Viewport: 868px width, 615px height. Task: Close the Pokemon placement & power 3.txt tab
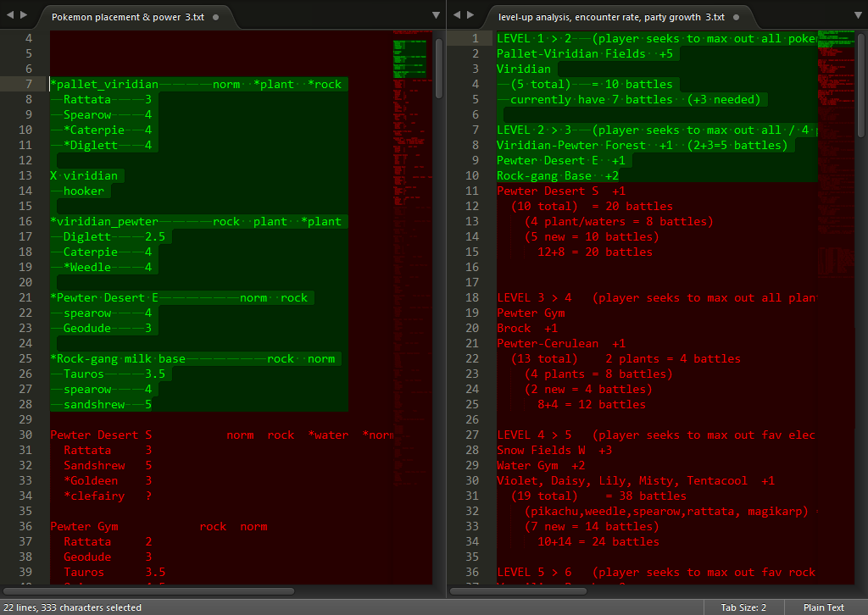(x=215, y=17)
